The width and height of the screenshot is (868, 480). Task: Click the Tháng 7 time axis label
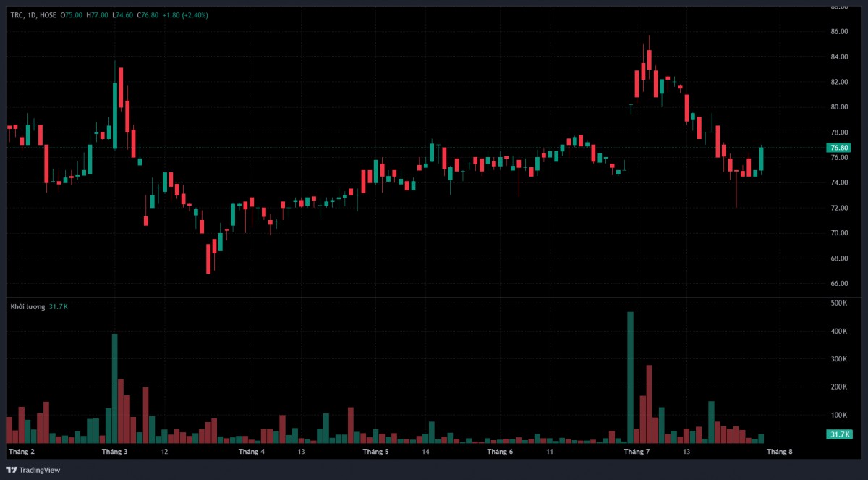[637, 452]
